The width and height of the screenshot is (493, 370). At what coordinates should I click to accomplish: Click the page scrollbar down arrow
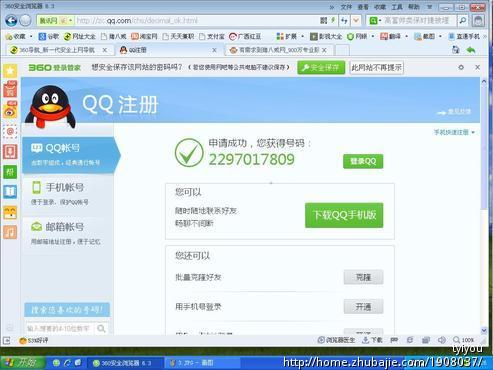coord(484,330)
